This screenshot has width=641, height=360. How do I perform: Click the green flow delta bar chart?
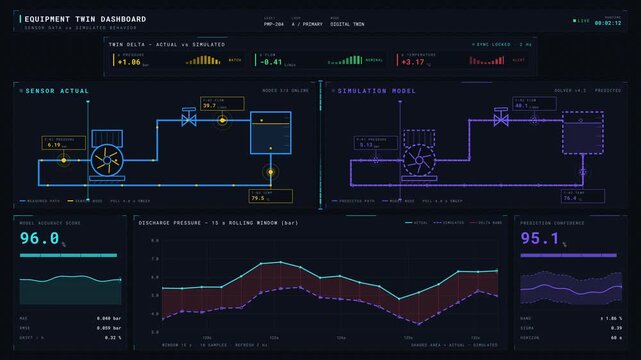tap(345, 60)
